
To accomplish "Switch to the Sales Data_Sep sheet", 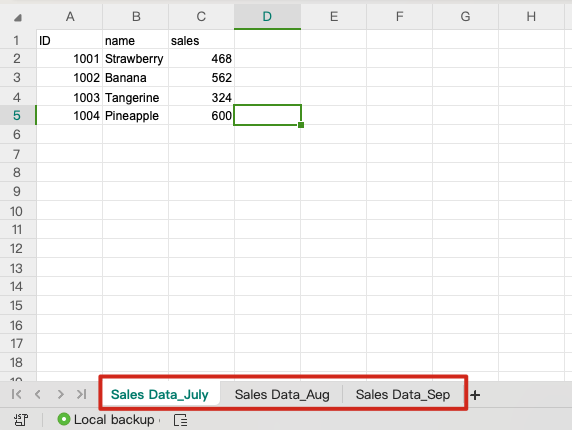I will tap(403, 394).
